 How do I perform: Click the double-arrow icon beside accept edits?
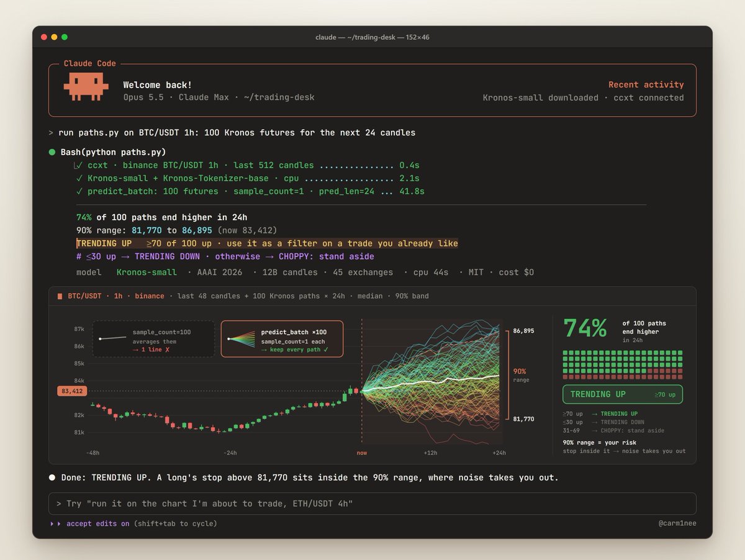56,524
